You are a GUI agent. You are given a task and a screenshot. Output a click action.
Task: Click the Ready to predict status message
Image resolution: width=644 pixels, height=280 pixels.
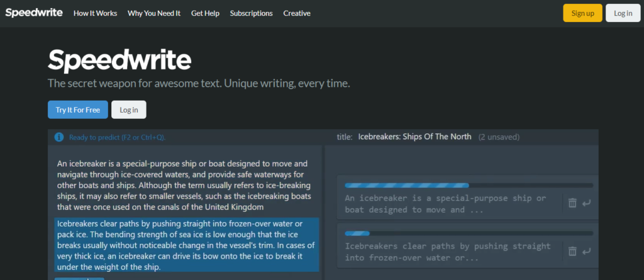[x=118, y=137]
